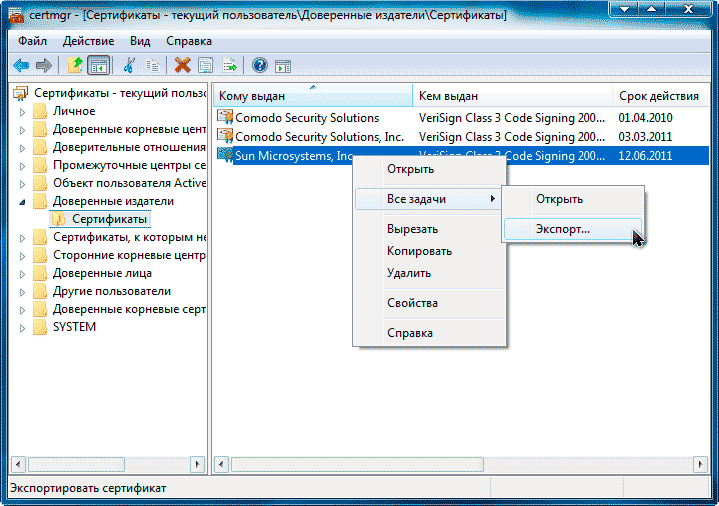Expand the Промежуточные центры node arrow
This screenshot has height=506, width=719.
click(22, 166)
